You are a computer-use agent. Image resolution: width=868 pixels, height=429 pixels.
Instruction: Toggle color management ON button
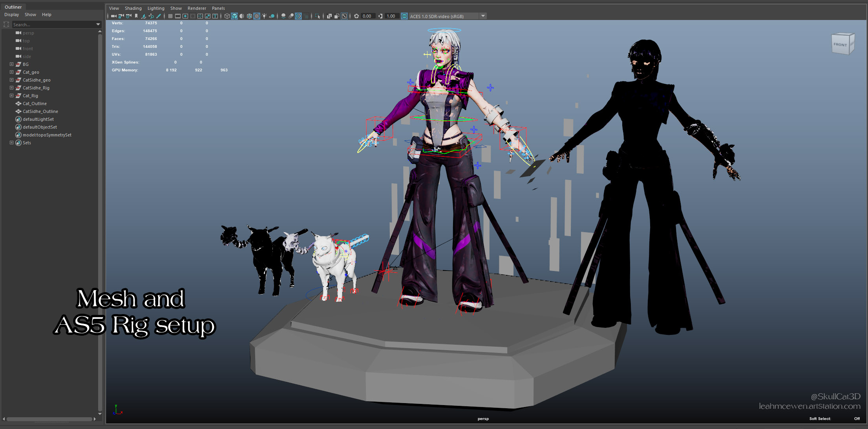[x=404, y=16]
